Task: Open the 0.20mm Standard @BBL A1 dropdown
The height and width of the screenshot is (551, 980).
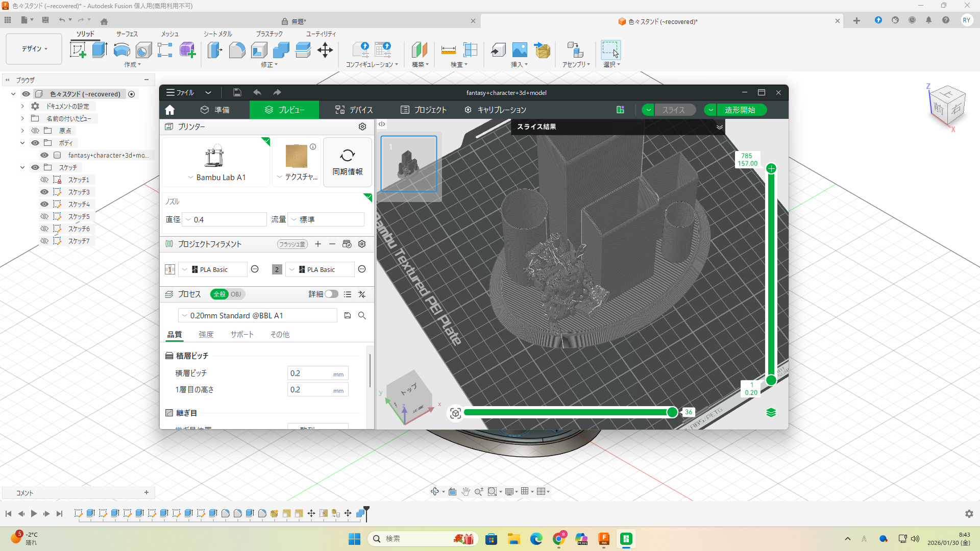Action: [x=257, y=315]
